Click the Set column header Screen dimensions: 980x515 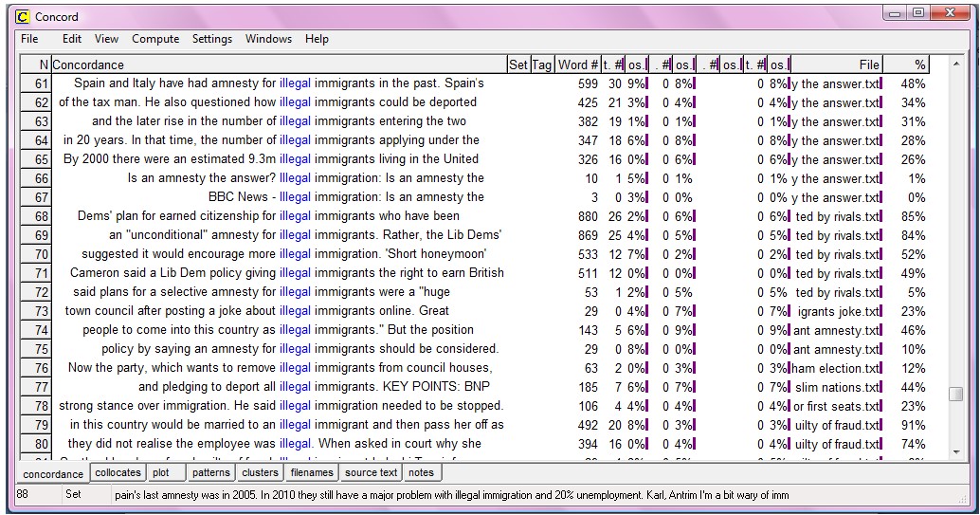pos(518,64)
